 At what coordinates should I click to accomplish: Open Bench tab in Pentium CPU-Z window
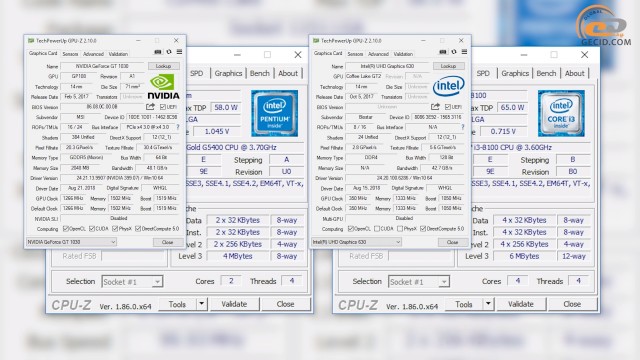260,73
